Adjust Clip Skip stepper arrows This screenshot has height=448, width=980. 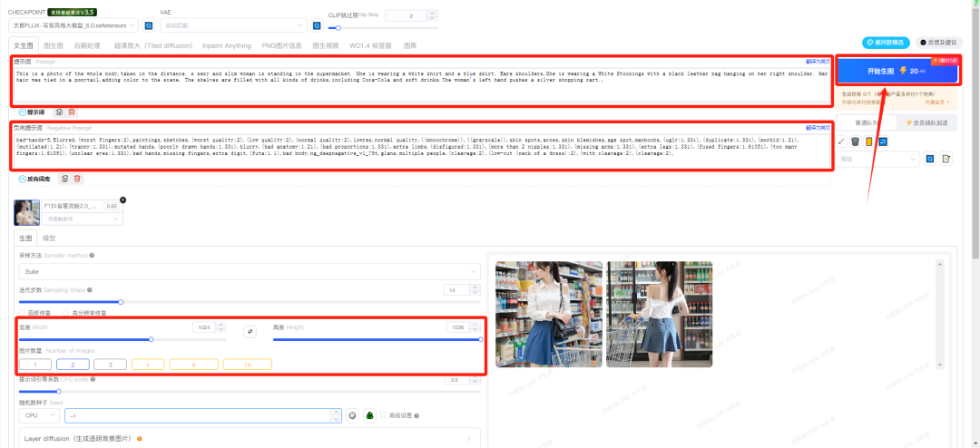click(x=433, y=15)
